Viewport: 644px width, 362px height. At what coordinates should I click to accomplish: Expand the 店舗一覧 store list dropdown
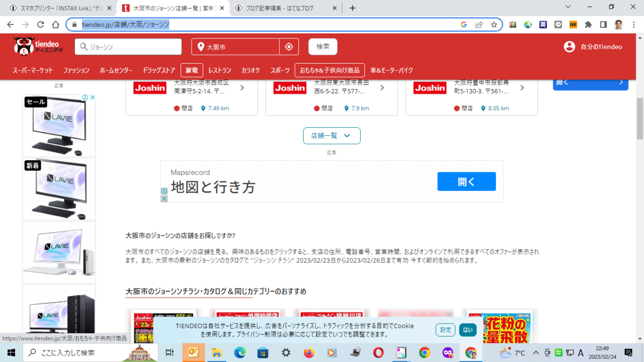pyautogui.click(x=332, y=136)
